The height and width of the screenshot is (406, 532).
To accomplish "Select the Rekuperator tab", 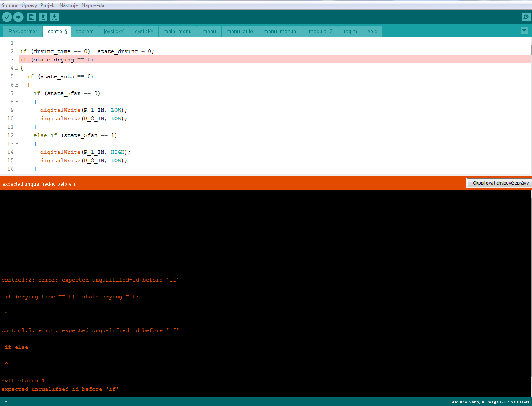I will coord(23,32).
